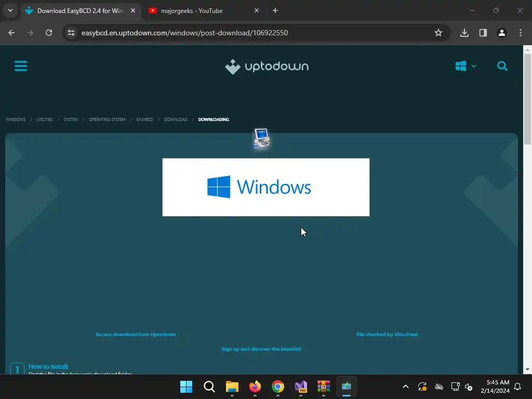Open a new browser tab
The width and height of the screenshot is (532, 399).
point(275,10)
